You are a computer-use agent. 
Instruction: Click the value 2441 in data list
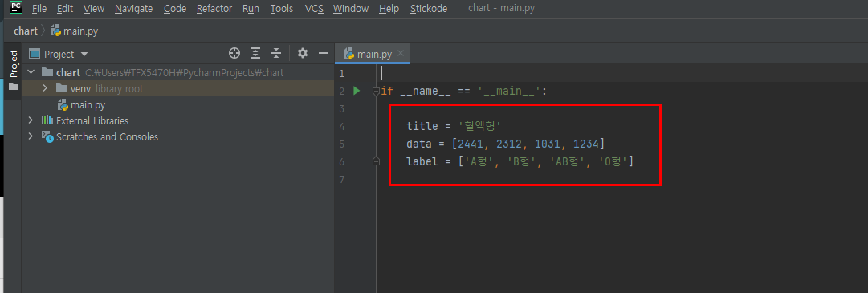coord(471,144)
